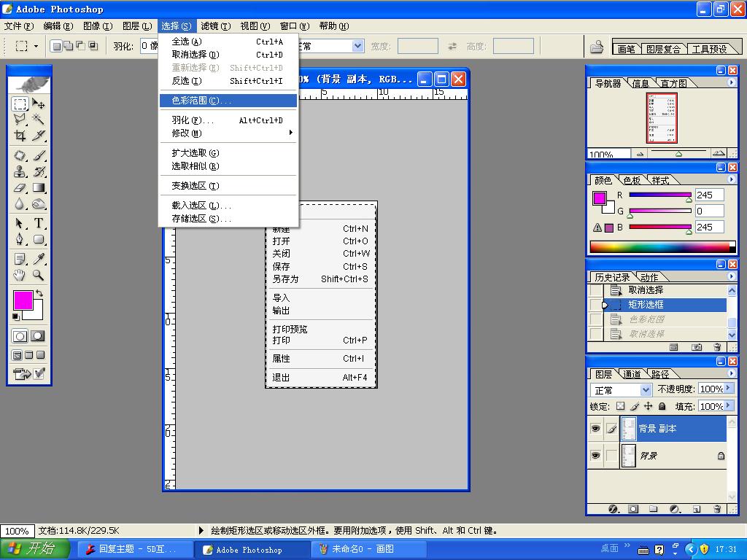Click the 羽化 feather input field
Viewport: 747px width, 560px height.
(x=149, y=46)
